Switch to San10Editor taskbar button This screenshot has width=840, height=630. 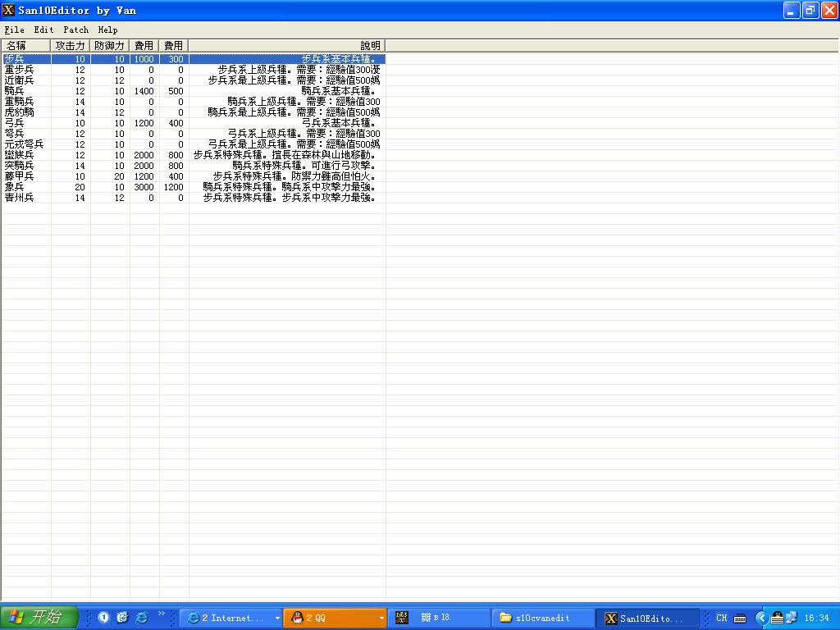point(646,618)
